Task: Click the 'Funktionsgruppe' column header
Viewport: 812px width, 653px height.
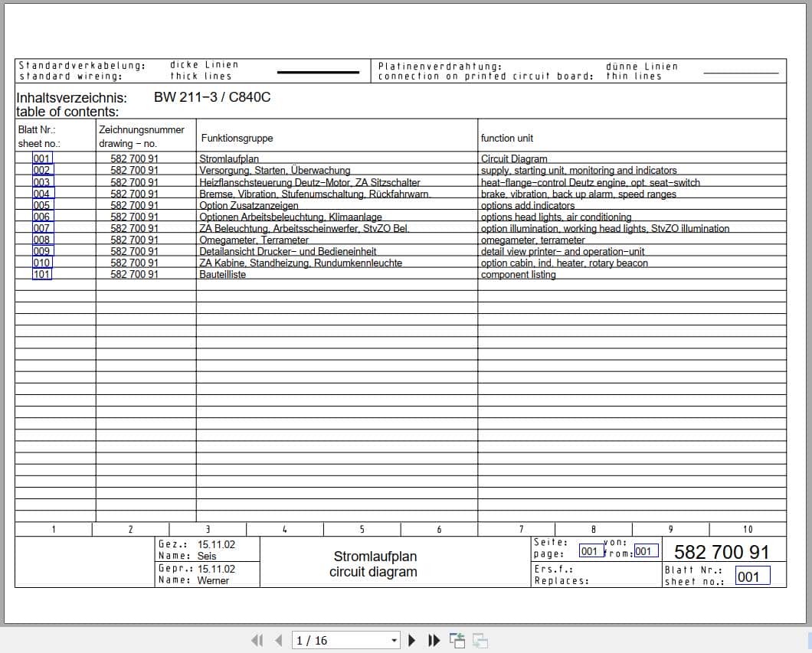Action: (237, 138)
